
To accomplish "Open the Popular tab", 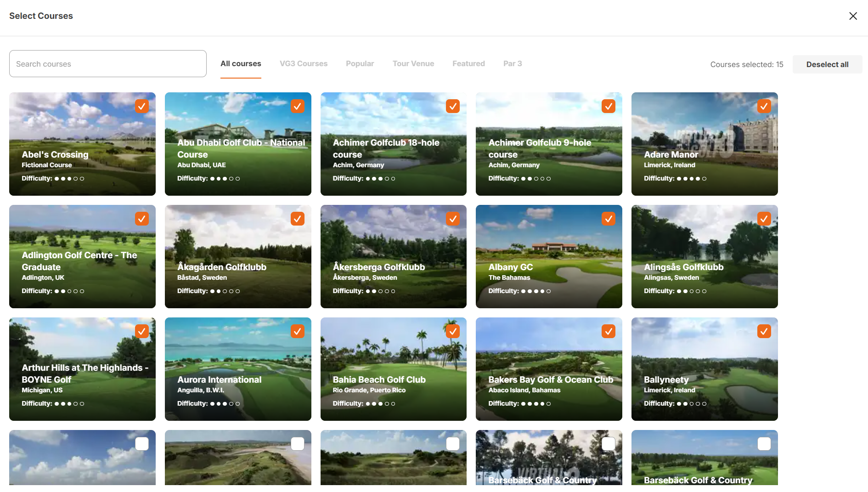I will tap(360, 63).
